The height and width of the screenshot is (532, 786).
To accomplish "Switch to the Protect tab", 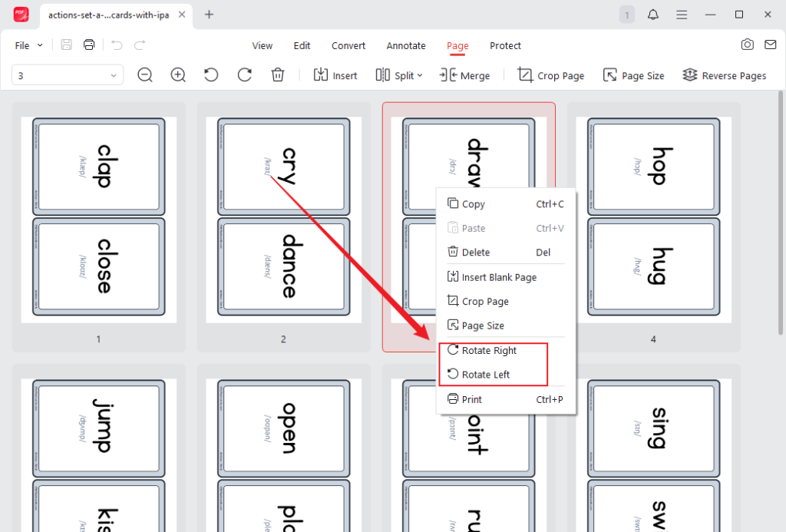I will pos(505,45).
